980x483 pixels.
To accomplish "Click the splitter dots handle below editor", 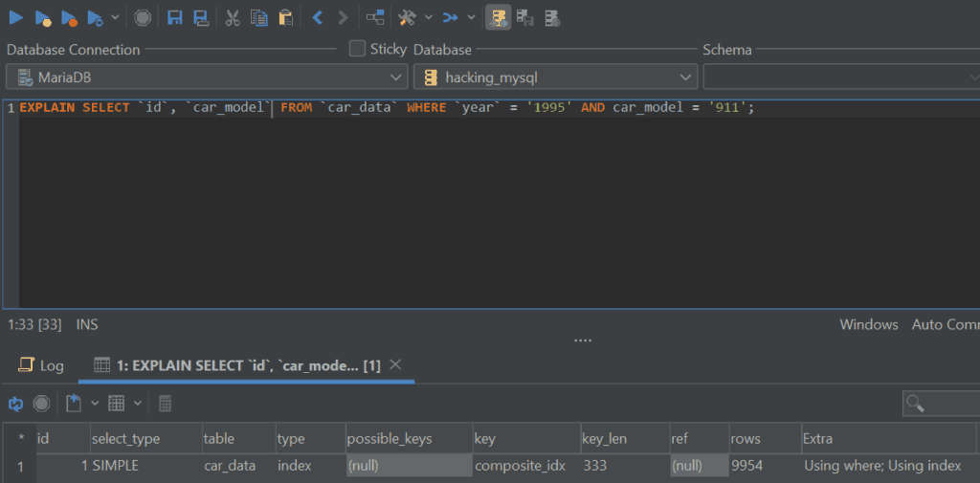I will tap(583, 341).
